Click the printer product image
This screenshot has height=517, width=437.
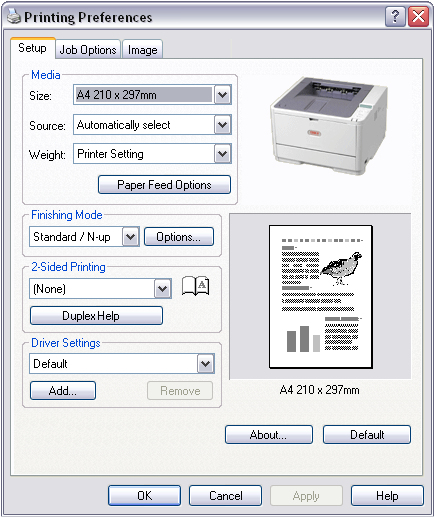click(329, 125)
